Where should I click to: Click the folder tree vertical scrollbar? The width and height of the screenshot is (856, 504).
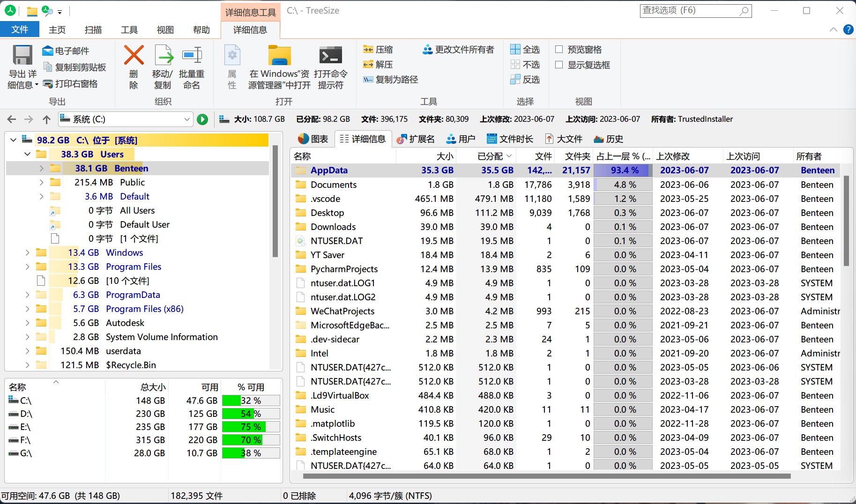275,201
